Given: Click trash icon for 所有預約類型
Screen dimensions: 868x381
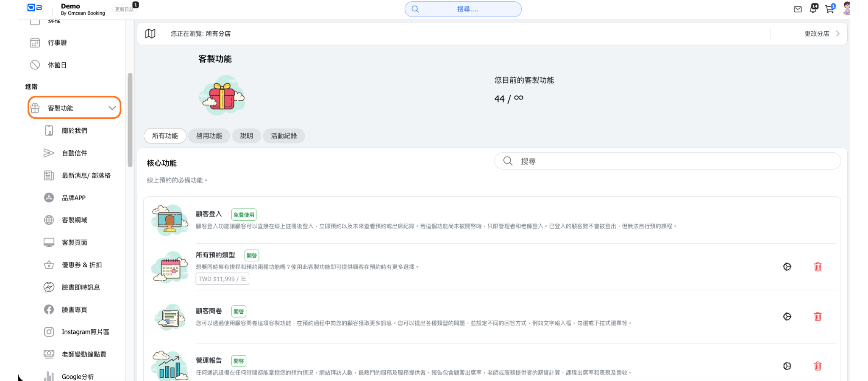Looking at the screenshot, I should tap(818, 267).
